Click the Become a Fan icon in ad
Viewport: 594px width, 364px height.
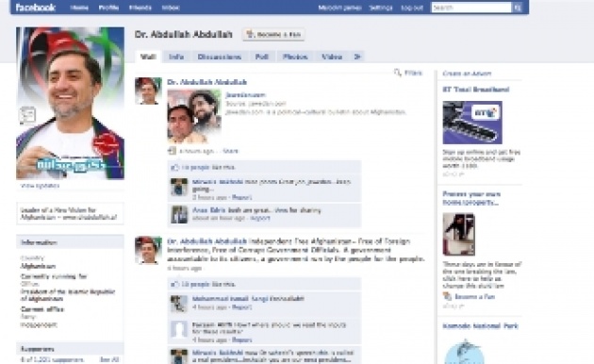447,296
